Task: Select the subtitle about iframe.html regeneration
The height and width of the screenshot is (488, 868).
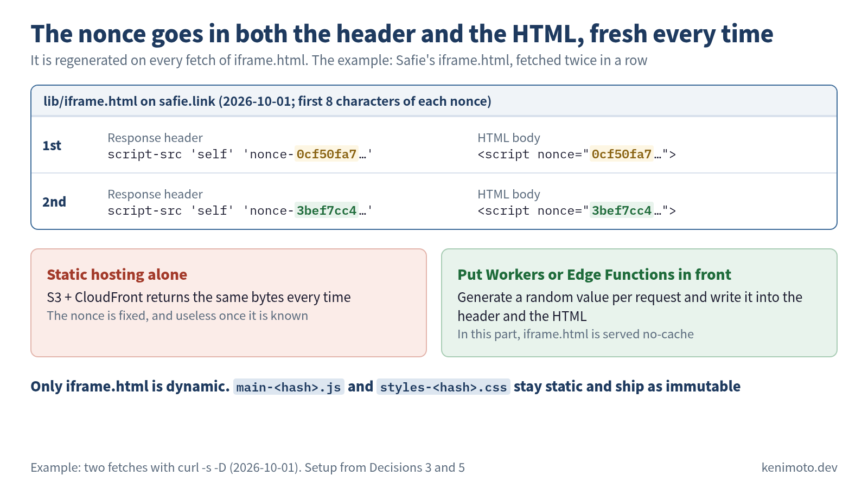Action: [339, 60]
